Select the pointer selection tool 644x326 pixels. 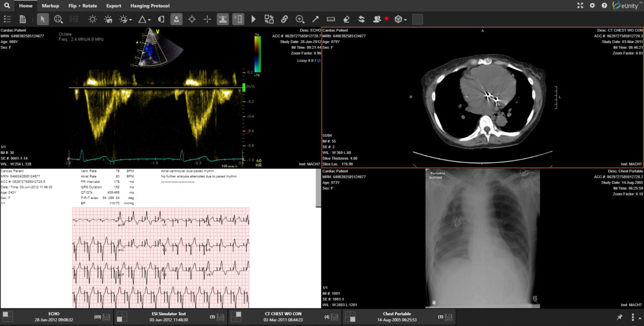(x=42, y=19)
